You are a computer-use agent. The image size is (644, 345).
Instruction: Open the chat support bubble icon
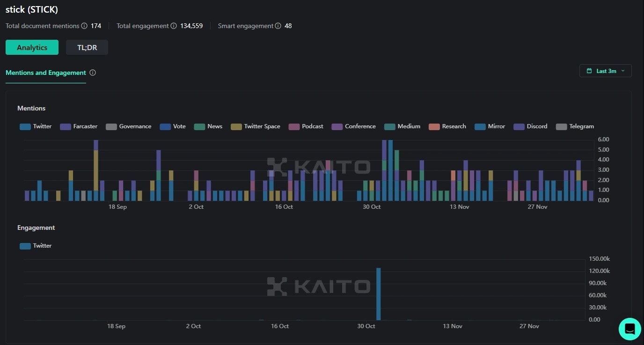point(629,329)
